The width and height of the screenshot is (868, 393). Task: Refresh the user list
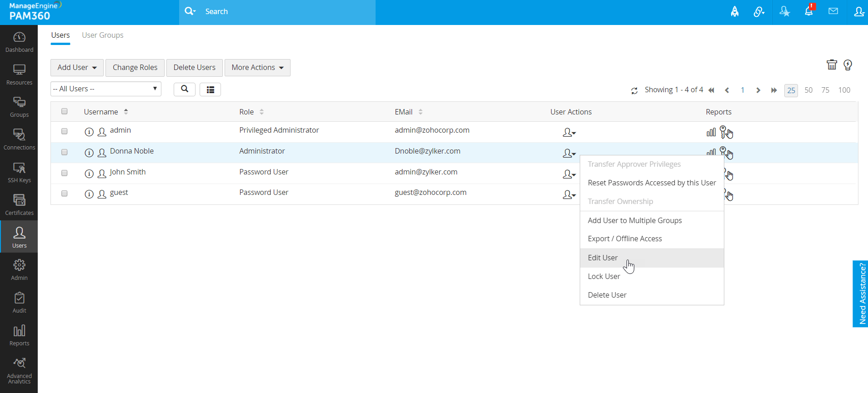click(x=634, y=90)
